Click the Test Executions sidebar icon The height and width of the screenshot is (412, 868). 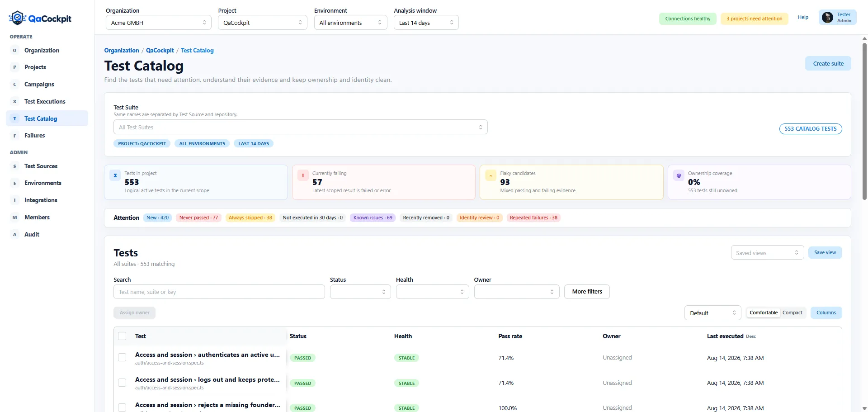coord(14,101)
